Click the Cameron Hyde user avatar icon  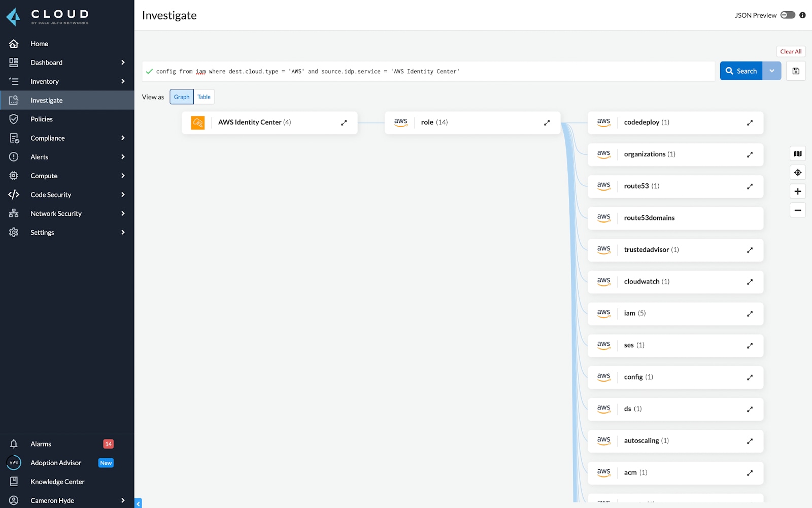pyautogui.click(x=14, y=500)
